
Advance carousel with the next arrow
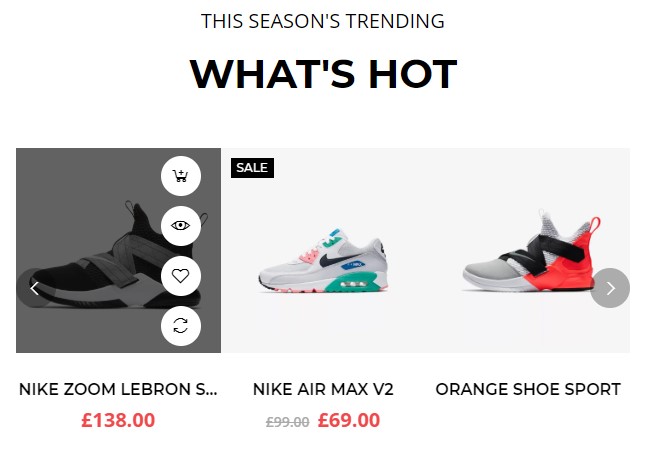[x=610, y=288]
